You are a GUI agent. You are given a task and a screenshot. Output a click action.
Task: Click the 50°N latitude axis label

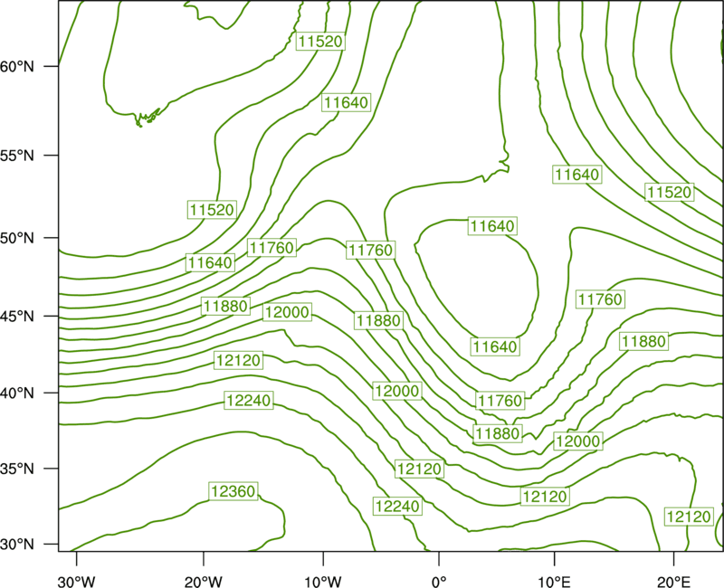[17, 238]
